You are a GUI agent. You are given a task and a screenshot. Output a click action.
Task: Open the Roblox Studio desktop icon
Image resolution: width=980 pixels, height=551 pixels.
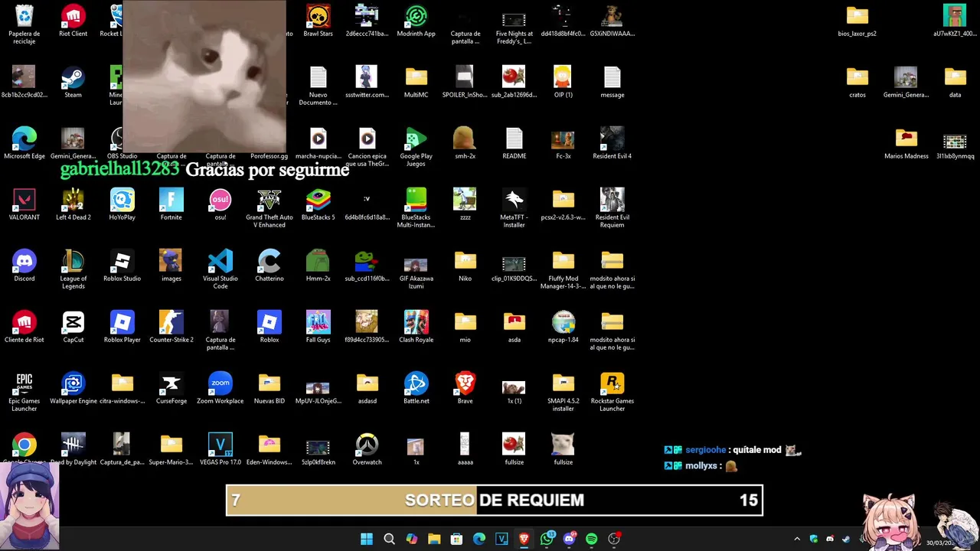122,266
